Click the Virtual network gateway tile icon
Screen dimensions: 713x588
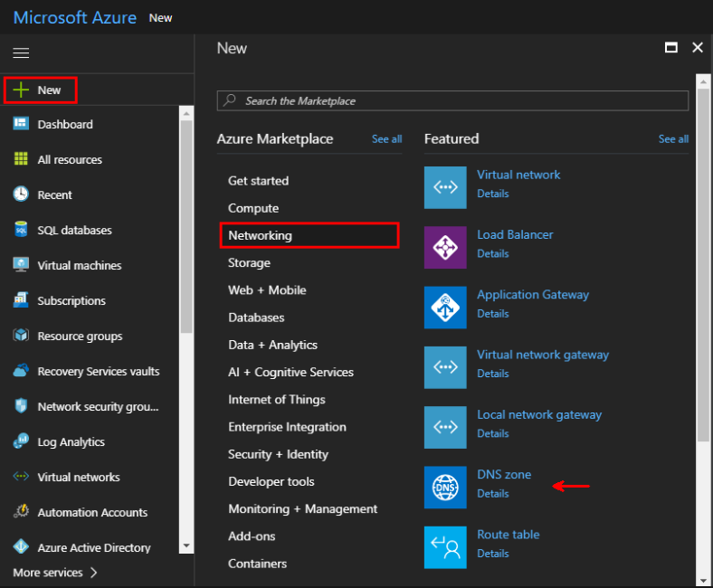445,367
